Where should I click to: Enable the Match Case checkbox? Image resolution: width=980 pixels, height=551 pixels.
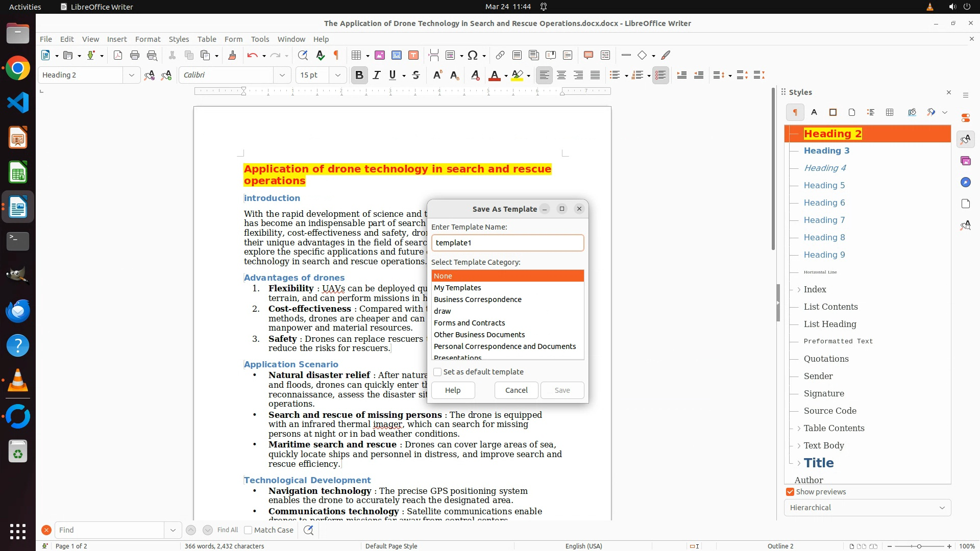[x=248, y=530]
